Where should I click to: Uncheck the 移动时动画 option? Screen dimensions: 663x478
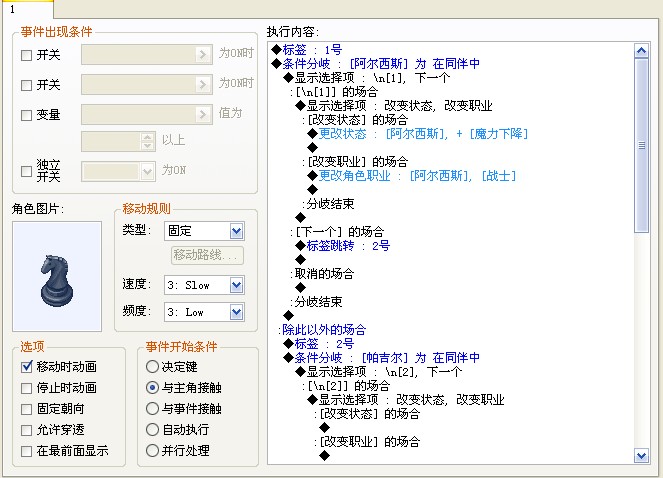pos(27,367)
